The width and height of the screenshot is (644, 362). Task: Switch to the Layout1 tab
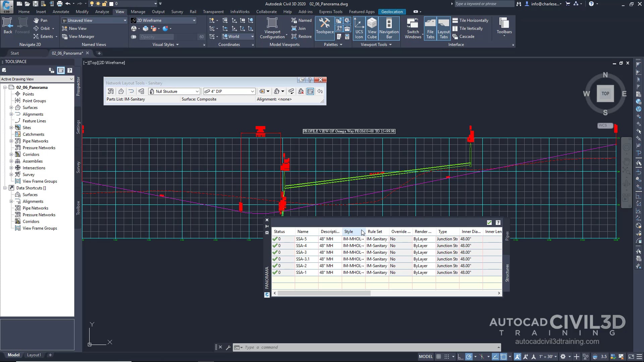click(34, 355)
